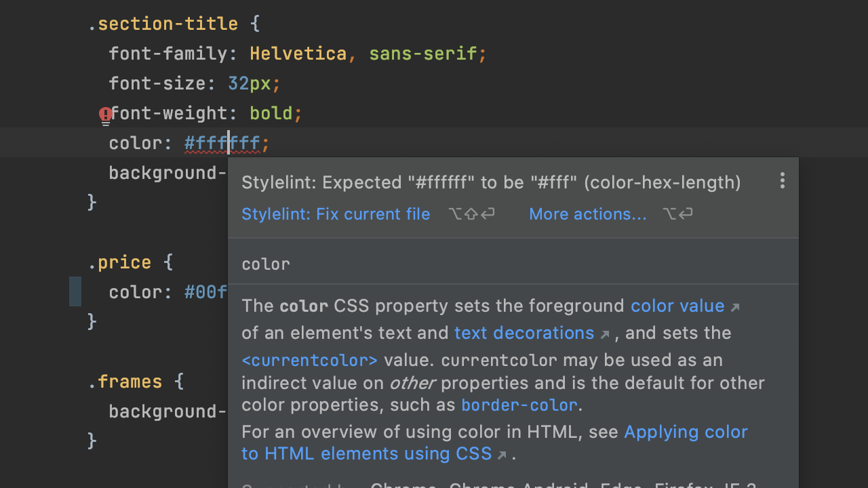Click the '.section-title' selector
868x488 pixels.
163,24
